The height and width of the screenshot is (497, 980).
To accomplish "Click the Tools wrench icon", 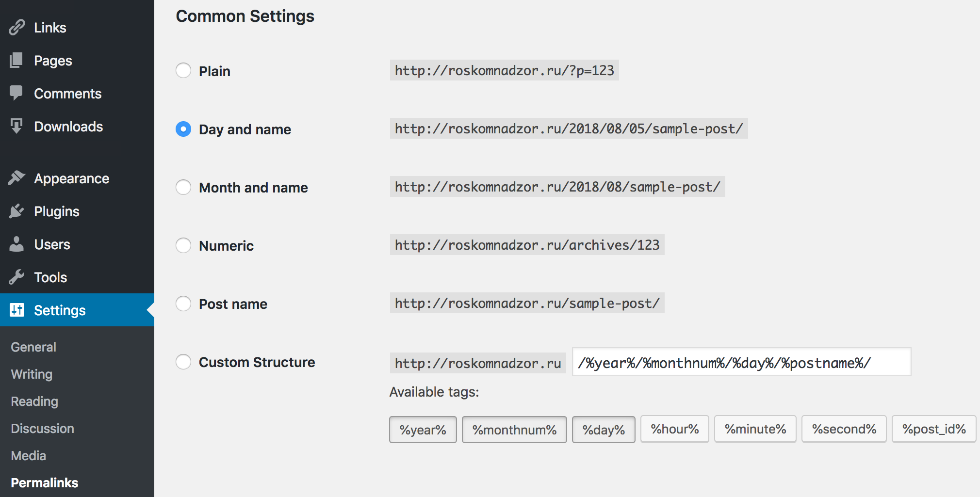I will [x=16, y=277].
